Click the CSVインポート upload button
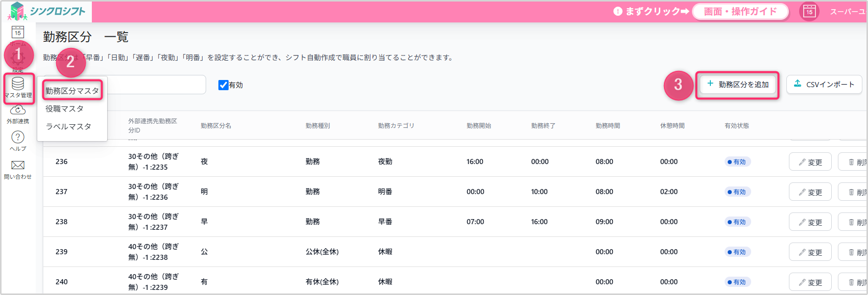 coord(824,85)
